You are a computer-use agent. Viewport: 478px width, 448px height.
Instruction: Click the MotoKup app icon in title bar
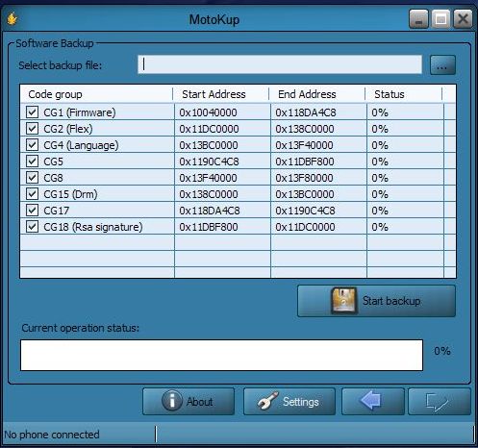pyautogui.click(x=13, y=19)
